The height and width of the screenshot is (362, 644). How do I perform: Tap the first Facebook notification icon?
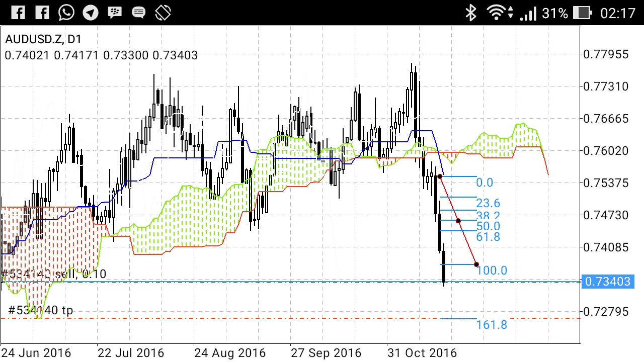[18, 13]
